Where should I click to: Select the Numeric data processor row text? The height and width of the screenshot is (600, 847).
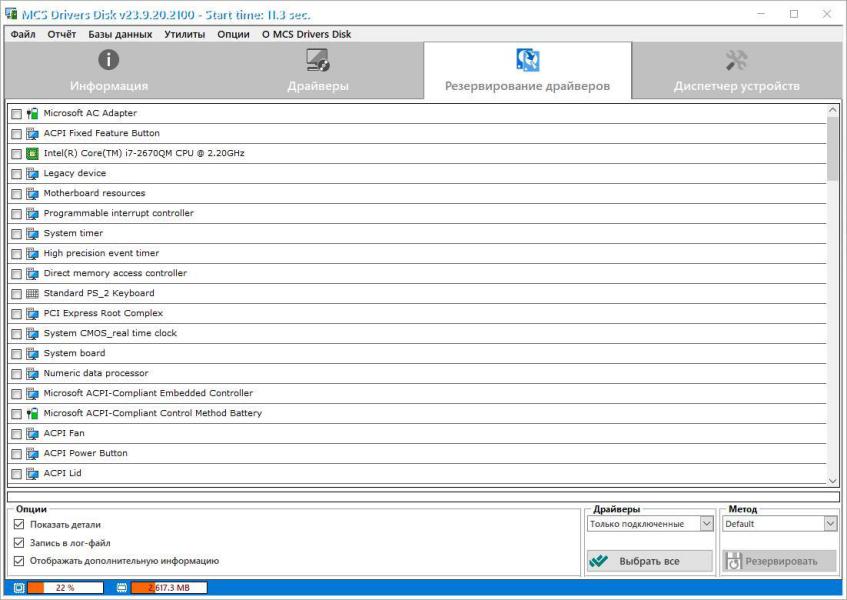tap(96, 373)
